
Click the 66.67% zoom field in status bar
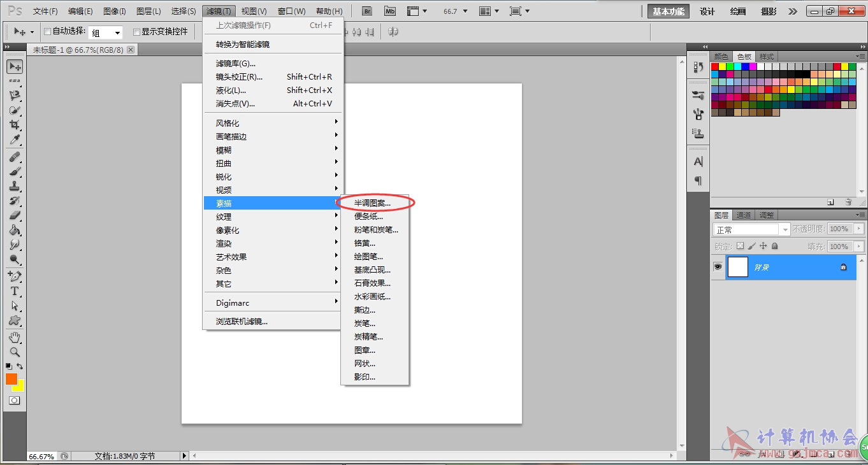point(42,456)
